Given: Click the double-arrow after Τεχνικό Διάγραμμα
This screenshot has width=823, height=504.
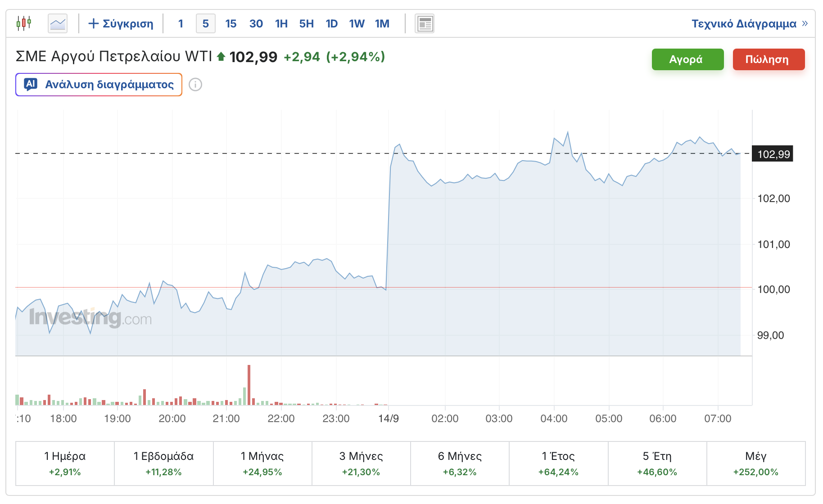Looking at the screenshot, I should 805,23.
